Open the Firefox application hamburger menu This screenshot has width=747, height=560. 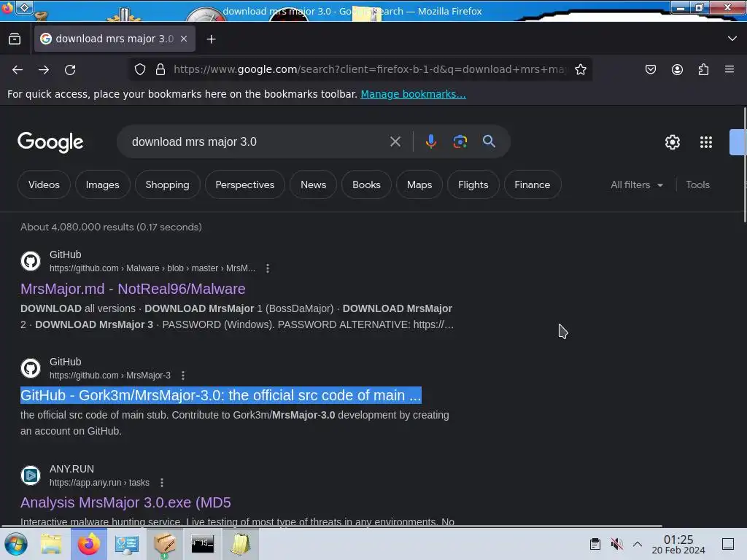729,69
